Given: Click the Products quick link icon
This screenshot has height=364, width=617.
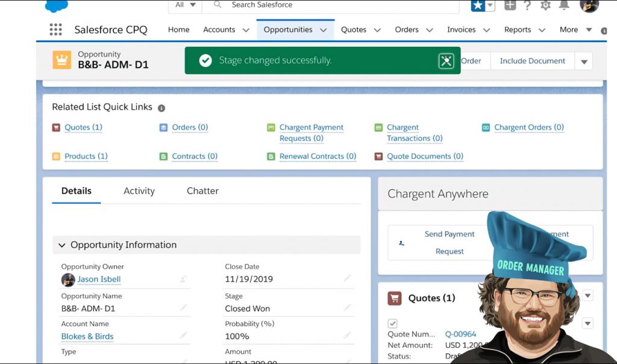Looking at the screenshot, I should pyautogui.click(x=56, y=156).
